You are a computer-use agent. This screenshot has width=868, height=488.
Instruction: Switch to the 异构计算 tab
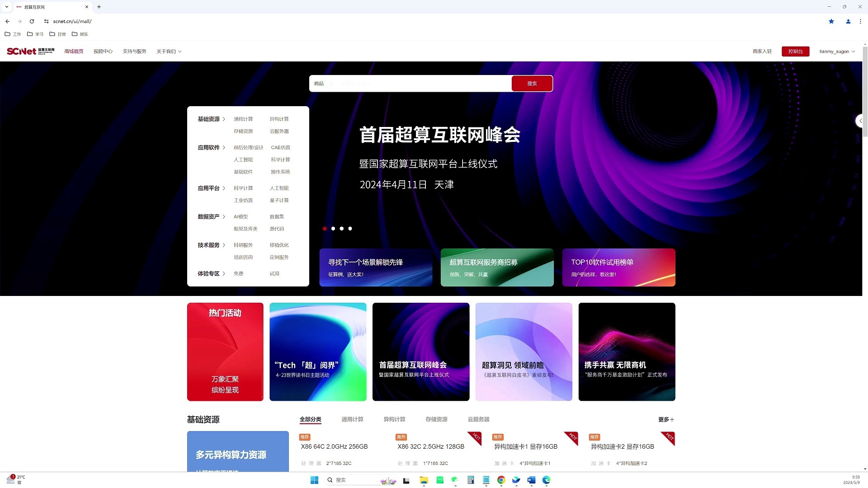(x=394, y=420)
